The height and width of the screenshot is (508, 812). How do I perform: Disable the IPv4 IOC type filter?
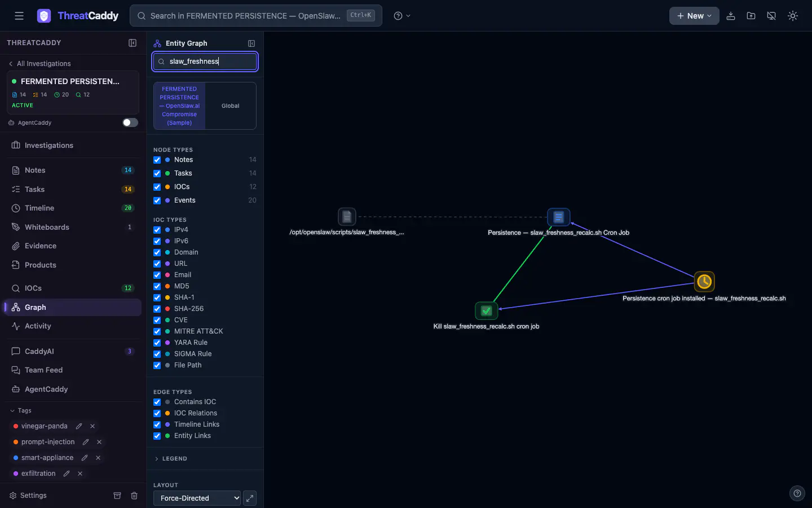pyautogui.click(x=157, y=230)
